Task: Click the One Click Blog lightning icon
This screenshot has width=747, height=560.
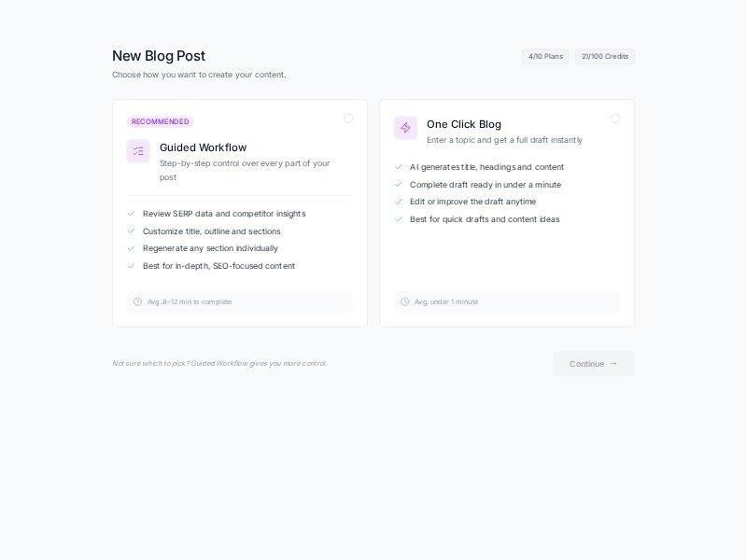Action: point(404,127)
